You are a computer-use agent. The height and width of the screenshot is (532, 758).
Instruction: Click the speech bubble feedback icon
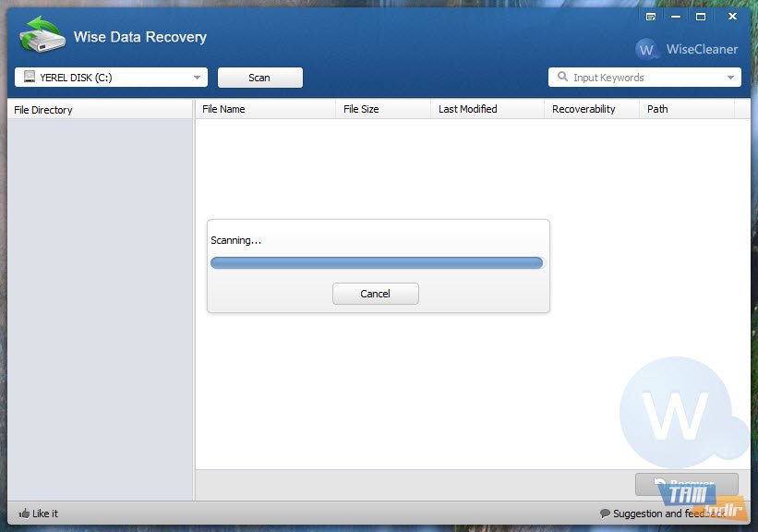pyautogui.click(x=605, y=514)
